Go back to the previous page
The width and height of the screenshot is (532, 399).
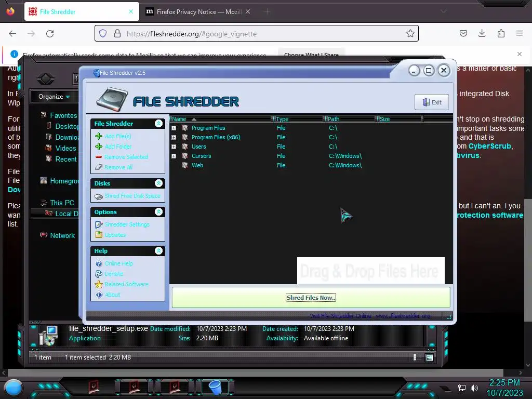[x=12, y=34]
